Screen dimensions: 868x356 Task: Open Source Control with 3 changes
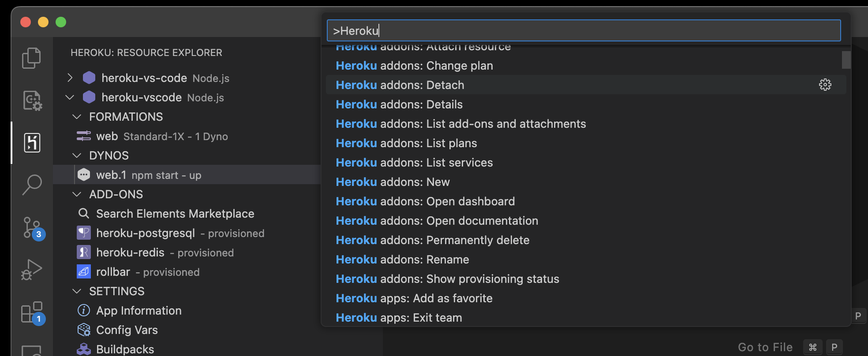(34, 228)
